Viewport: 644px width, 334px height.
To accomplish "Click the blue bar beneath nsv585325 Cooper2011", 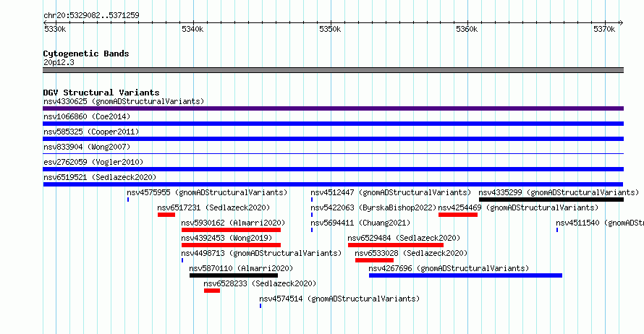I will click(x=333, y=139).
